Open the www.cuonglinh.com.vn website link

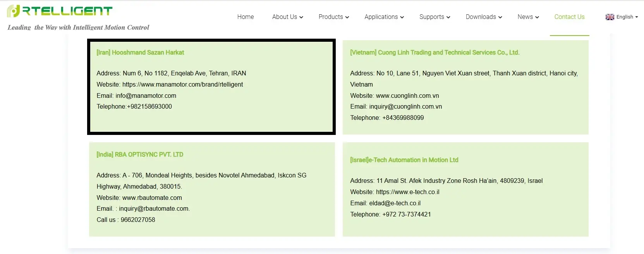click(x=407, y=96)
